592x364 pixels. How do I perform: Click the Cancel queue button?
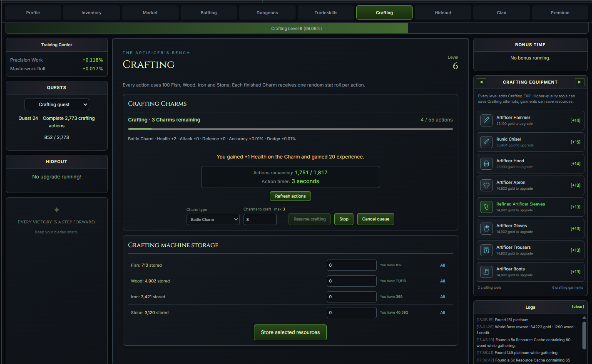click(x=376, y=219)
